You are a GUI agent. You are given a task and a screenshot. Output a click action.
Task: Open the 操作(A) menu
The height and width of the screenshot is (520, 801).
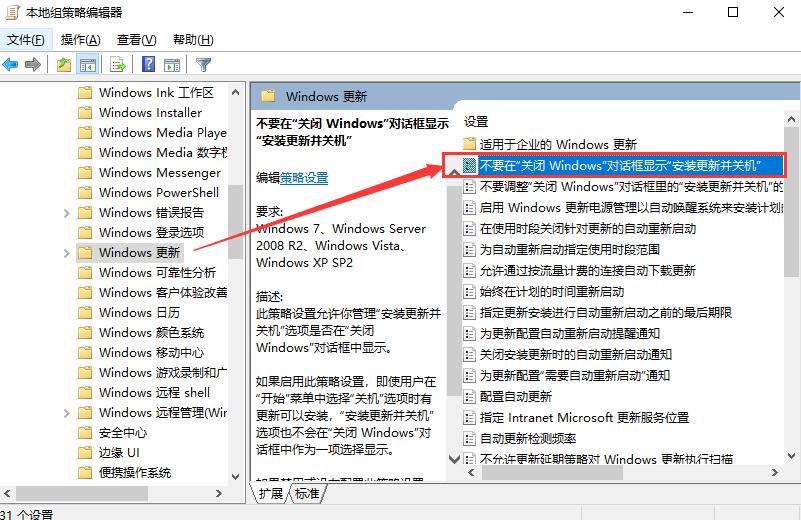[x=80, y=40]
